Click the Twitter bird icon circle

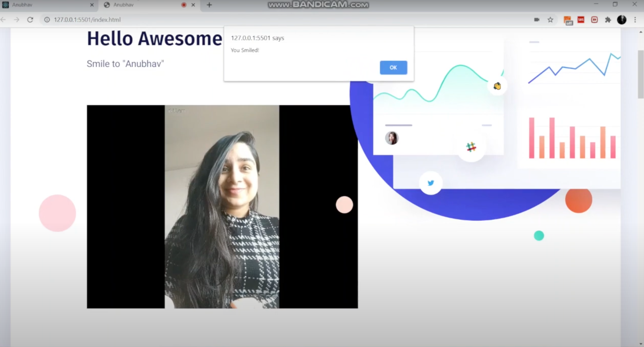point(430,183)
